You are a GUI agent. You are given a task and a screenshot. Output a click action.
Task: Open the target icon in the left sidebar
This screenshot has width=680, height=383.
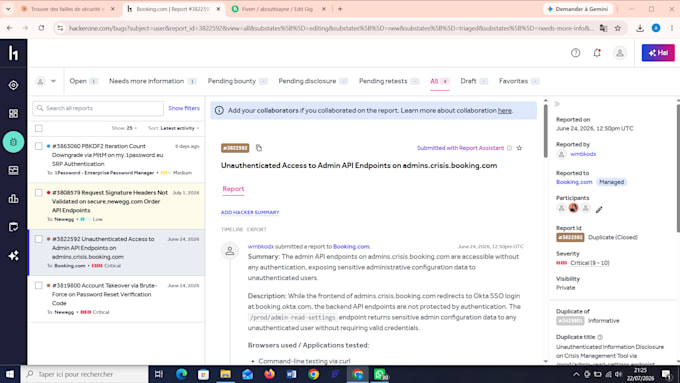pyautogui.click(x=13, y=85)
